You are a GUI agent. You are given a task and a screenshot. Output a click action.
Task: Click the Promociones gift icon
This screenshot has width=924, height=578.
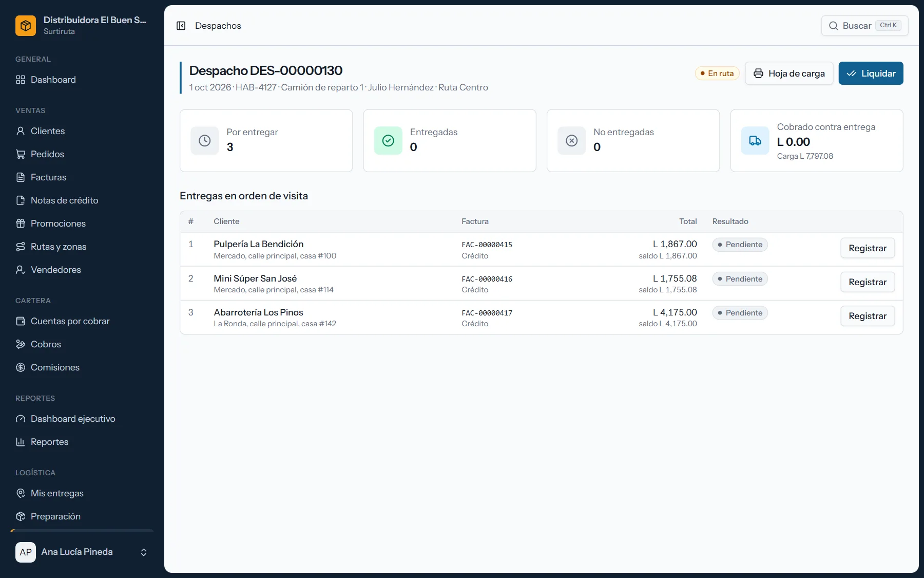tap(21, 223)
